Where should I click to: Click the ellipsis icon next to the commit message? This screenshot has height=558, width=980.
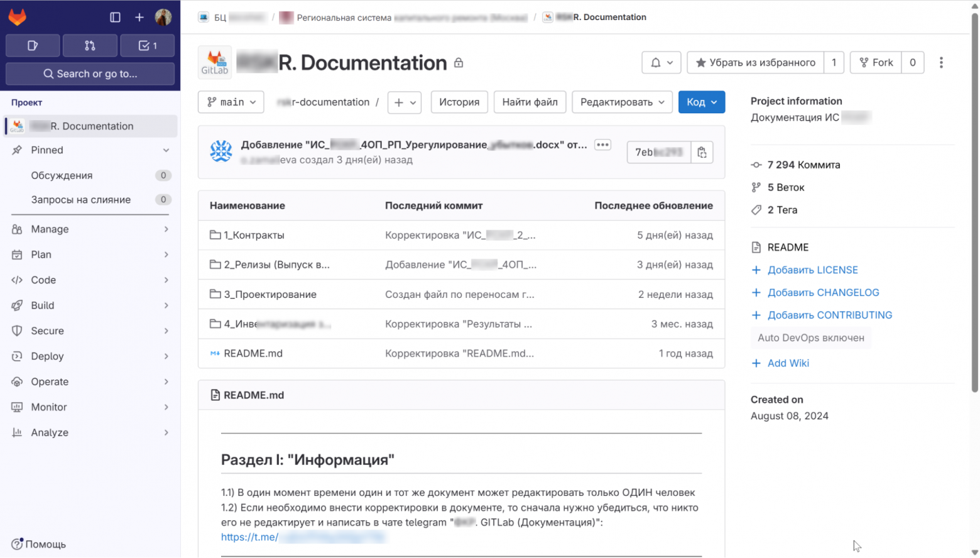(602, 145)
